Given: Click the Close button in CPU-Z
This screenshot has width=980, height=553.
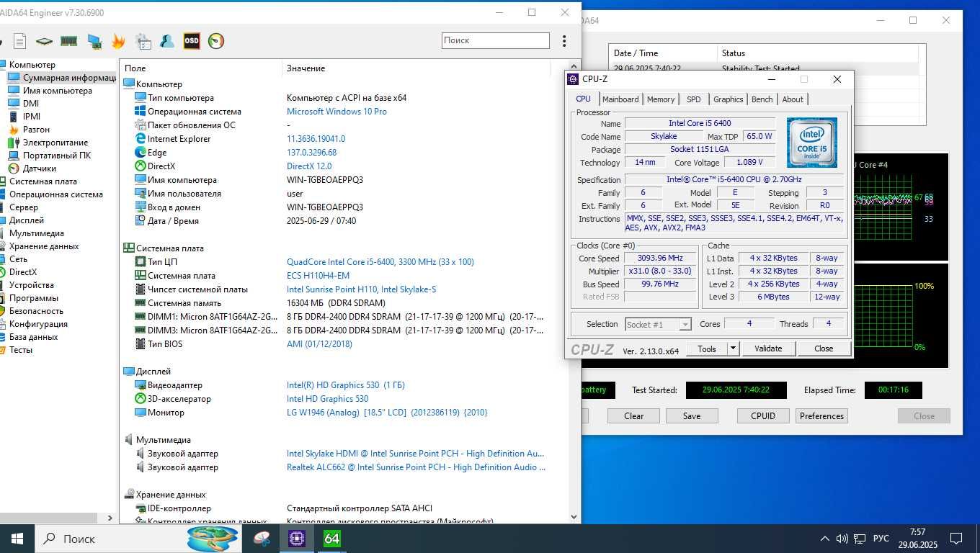Looking at the screenshot, I should pyautogui.click(x=824, y=349).
